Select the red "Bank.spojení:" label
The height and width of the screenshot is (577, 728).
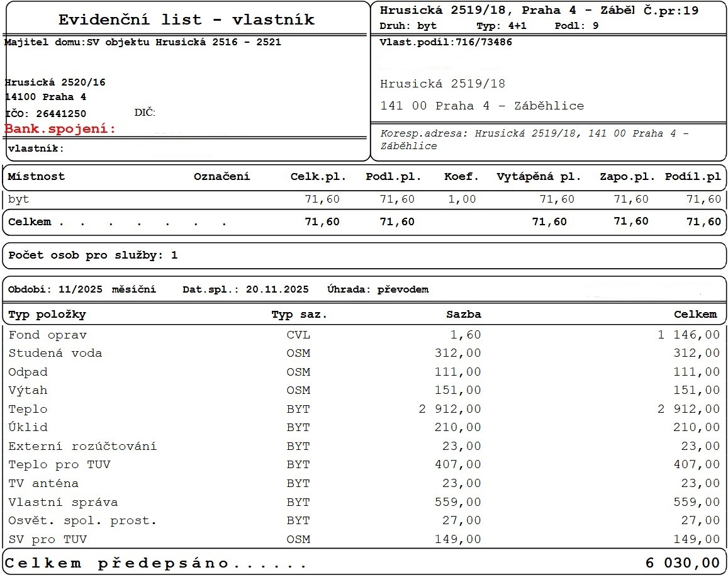point(60,129)
